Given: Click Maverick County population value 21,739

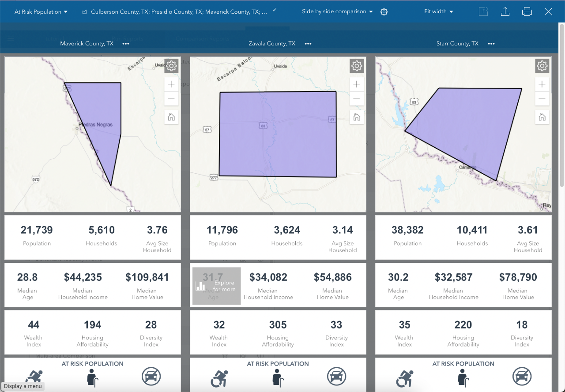Looking at the screenshot, I should coord(37,230).
